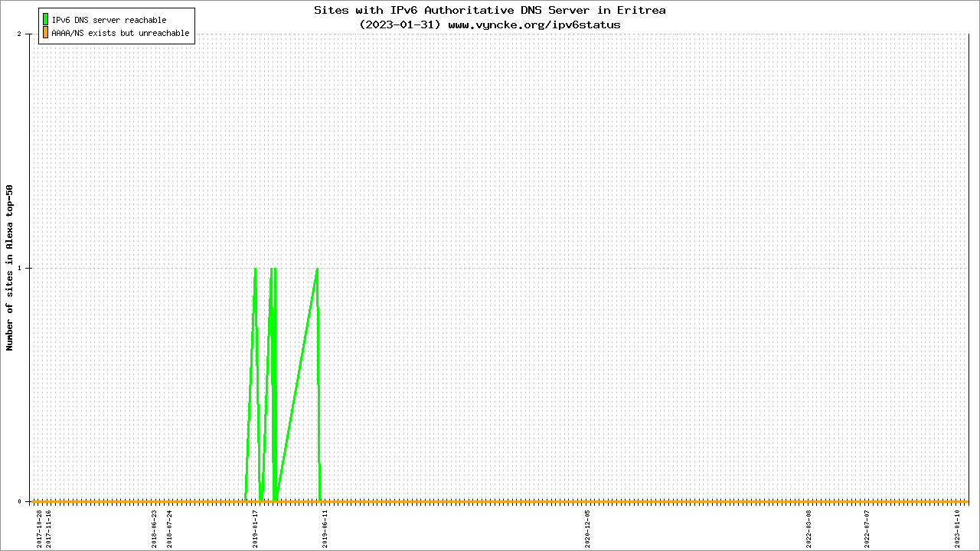Image resolution: width=980 pixels, height=551 pixels.
Task: Click the last green peak above 2019-06-11
Action: pos(317,269)
